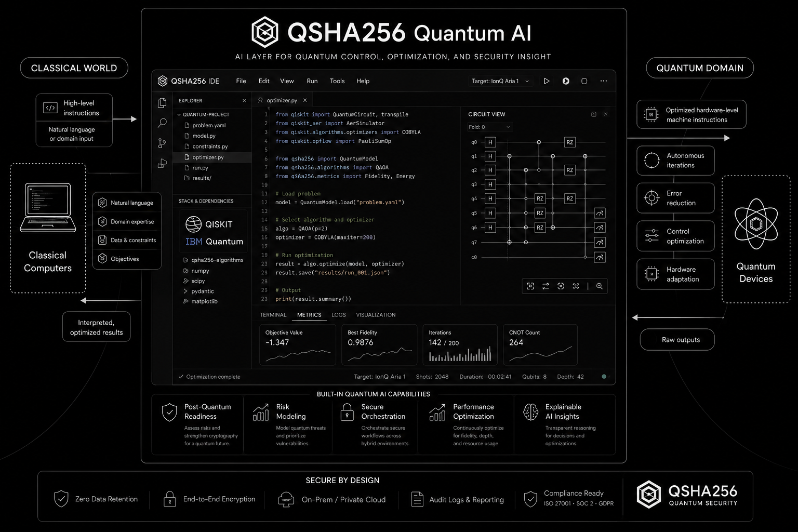Open the Fold: 0 dropdown
The image size is (798, 532).
[489, 127]
